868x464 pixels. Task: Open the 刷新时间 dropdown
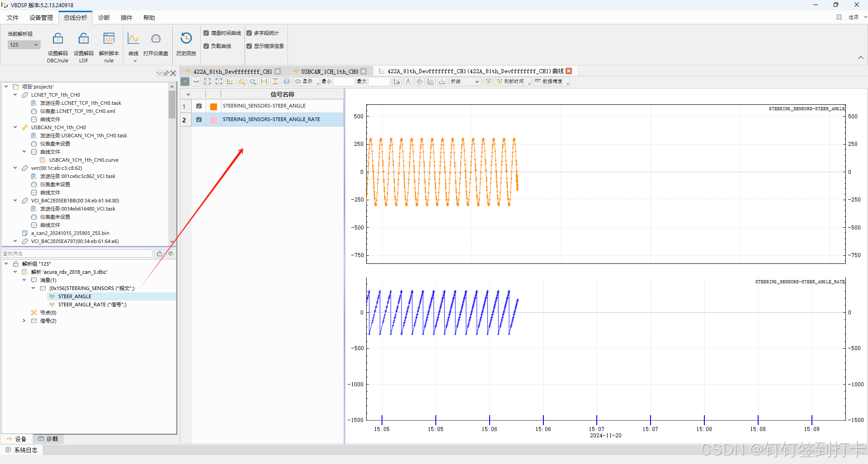pos(513,81)
